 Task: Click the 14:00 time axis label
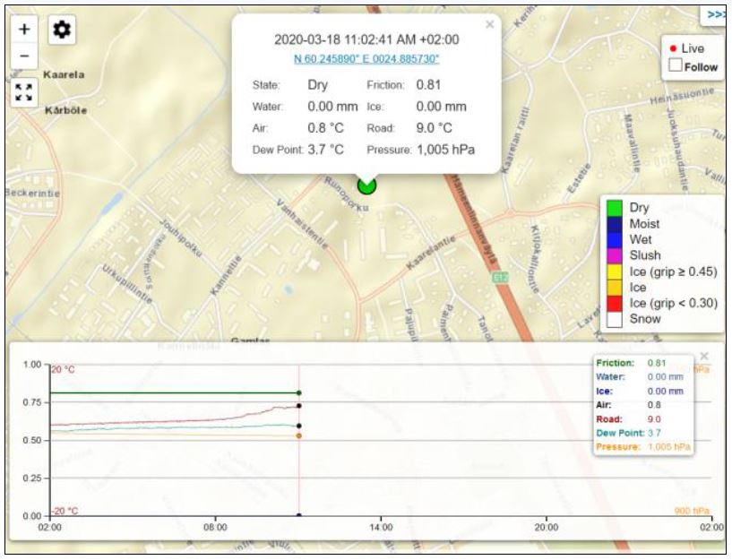coord(381,529)
